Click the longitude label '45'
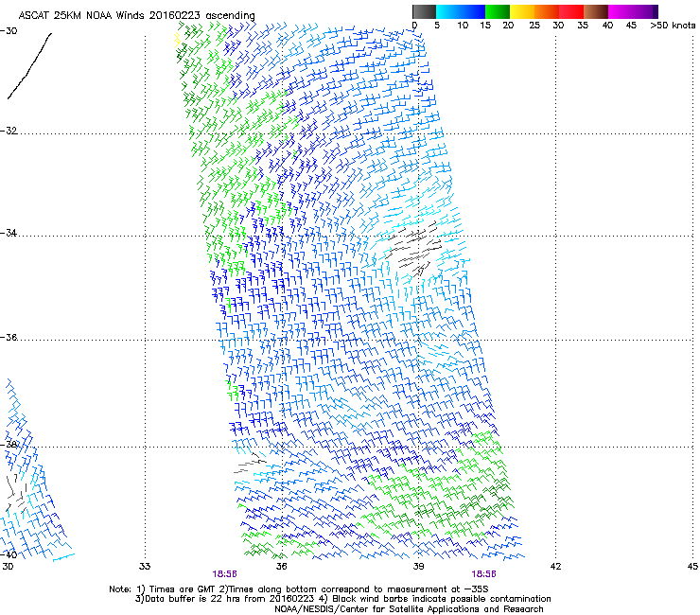The image size is (700, 615). click(692, 567)
